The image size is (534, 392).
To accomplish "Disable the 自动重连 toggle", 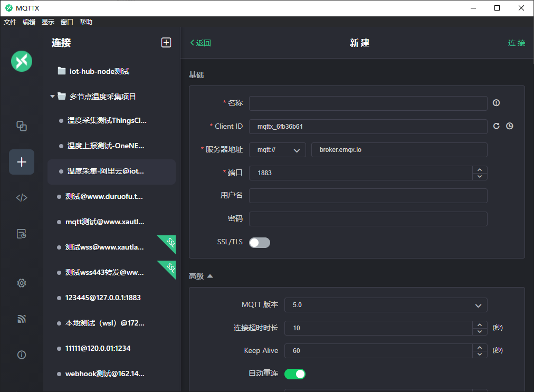I will coord(295,374).
